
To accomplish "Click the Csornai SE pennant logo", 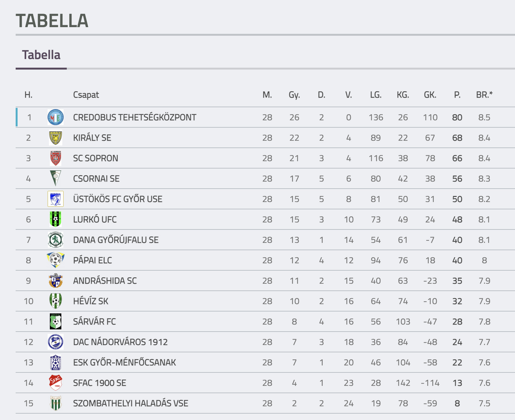I will [x=56, y=178].
